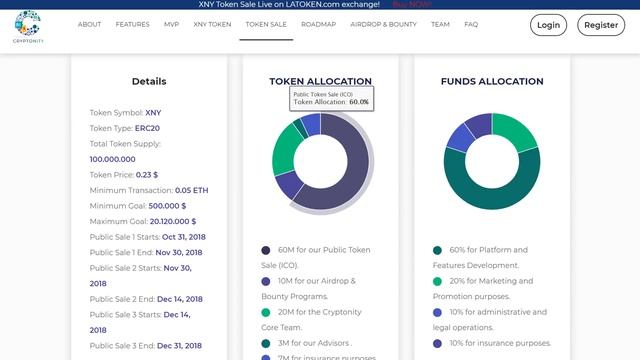Click the legend dot for 10% insurance purposes
640x360 pixels.
tap(437, 343)
